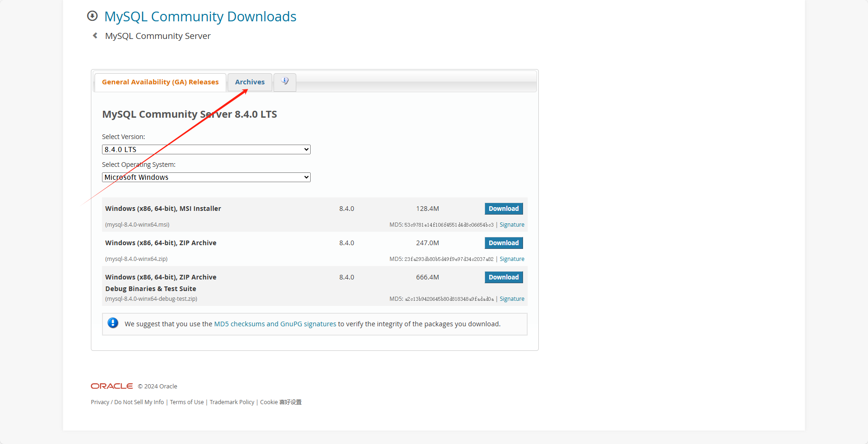Switch to the Archives tab

(x=250, y=82)
